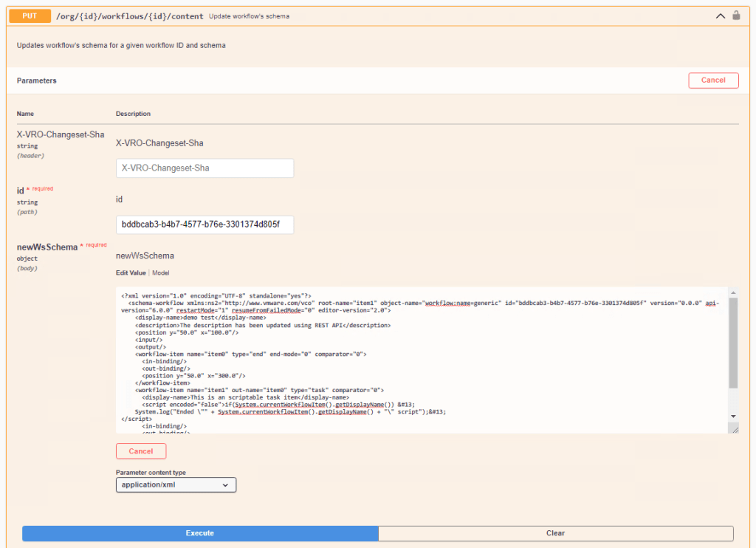Focus the X-VRO-Changeset-Sha input field
The height and width of the screenshot is (548, 756).
(x=205, y=168)
